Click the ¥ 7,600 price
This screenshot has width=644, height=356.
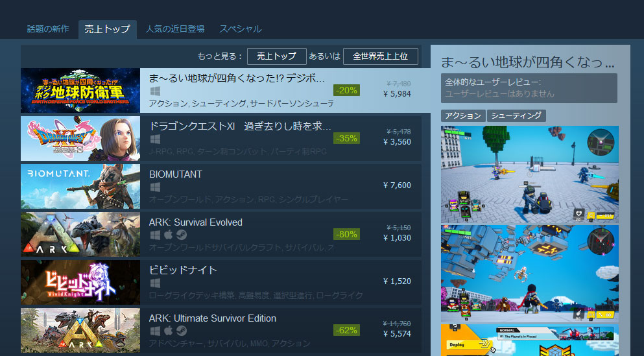coord(397,185)
